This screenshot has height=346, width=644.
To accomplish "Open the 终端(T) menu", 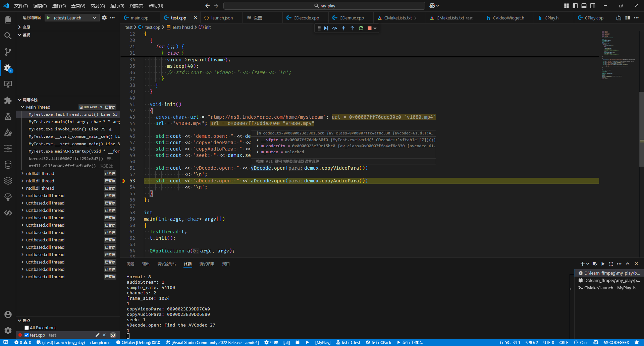I will 136,6.
